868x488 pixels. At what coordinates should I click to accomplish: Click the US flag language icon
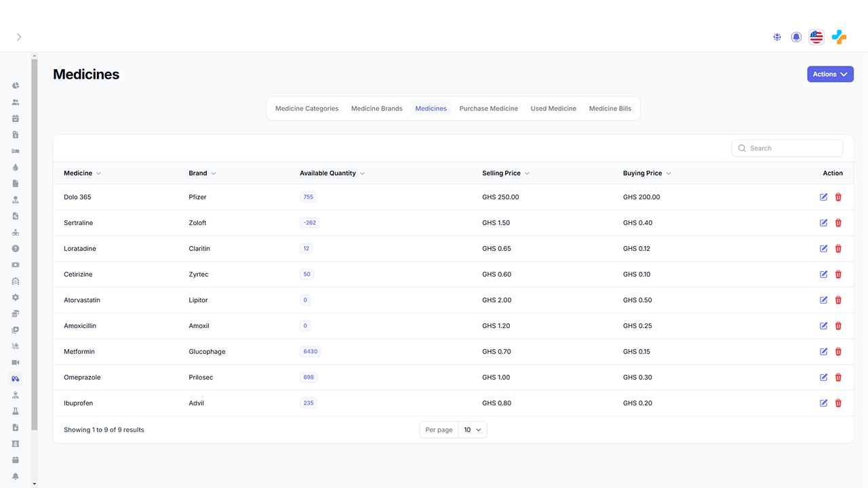[x=816, y=37]
